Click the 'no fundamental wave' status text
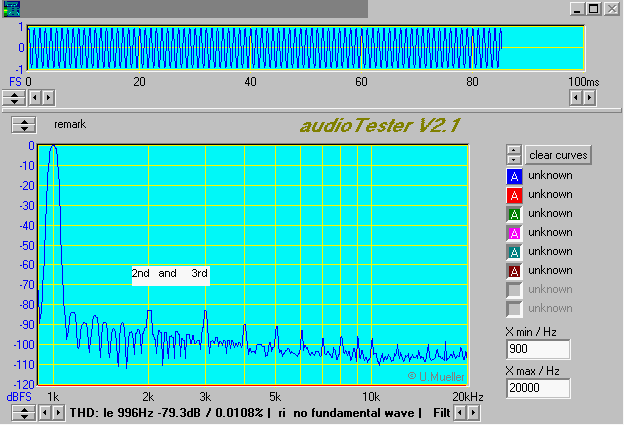This screenshot has width=624, height=425. (354, 413)
